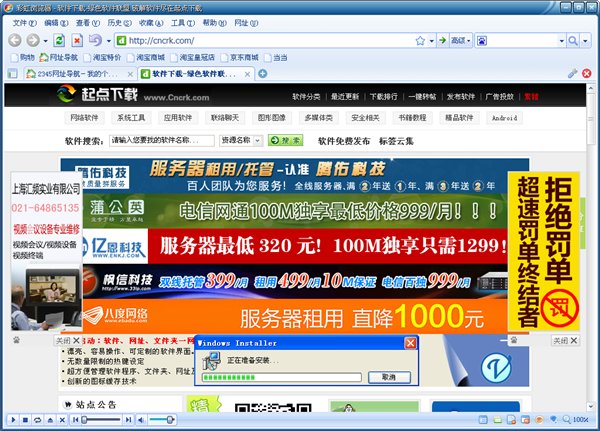
Task: Expand the dropdown after the search magnifier
Action: (585, 41)
